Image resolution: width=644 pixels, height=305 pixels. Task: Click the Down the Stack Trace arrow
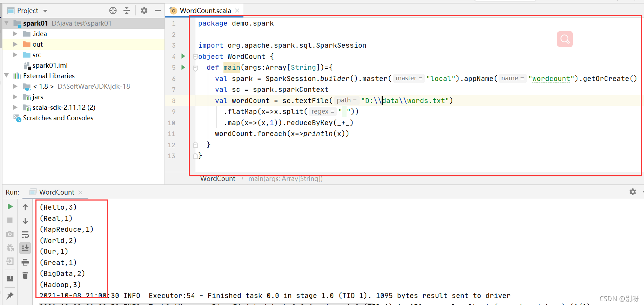25,221
